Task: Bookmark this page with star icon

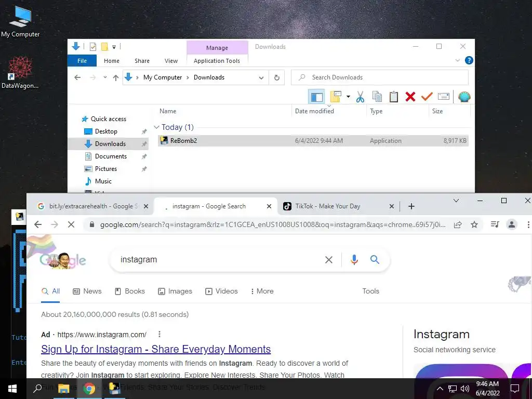Action: 474,224
